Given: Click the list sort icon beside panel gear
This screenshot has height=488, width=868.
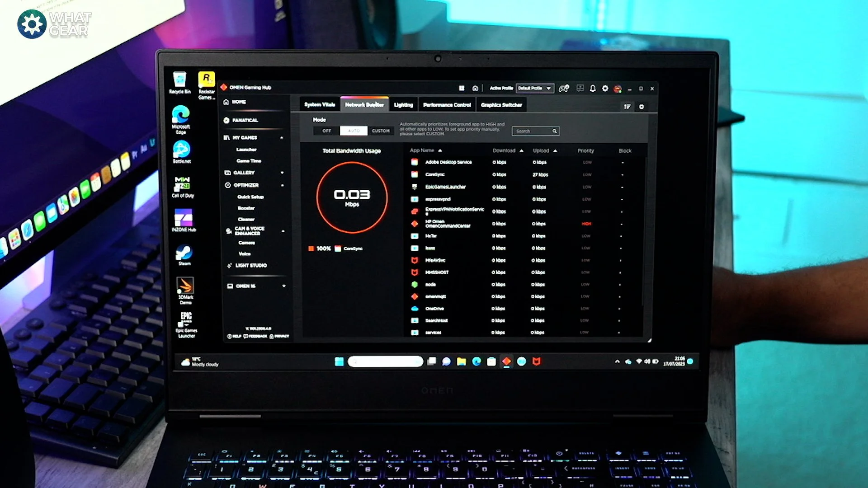Looking at the screenshot, I should (627, 107).
